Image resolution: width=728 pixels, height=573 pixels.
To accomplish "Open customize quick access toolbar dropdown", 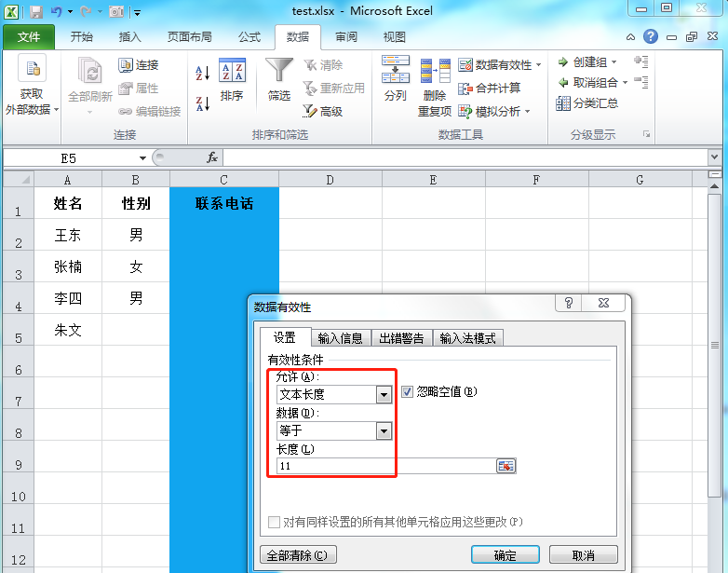I will click(138, 12).
